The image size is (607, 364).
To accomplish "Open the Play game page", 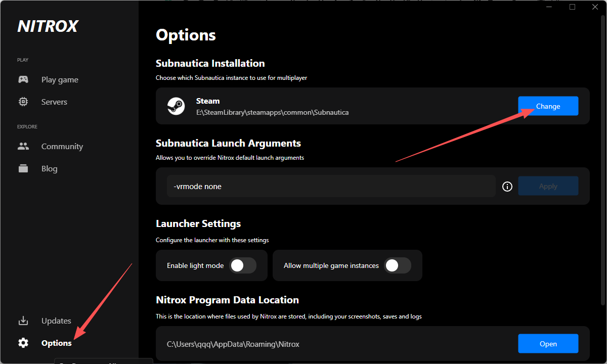I will 60,80.
